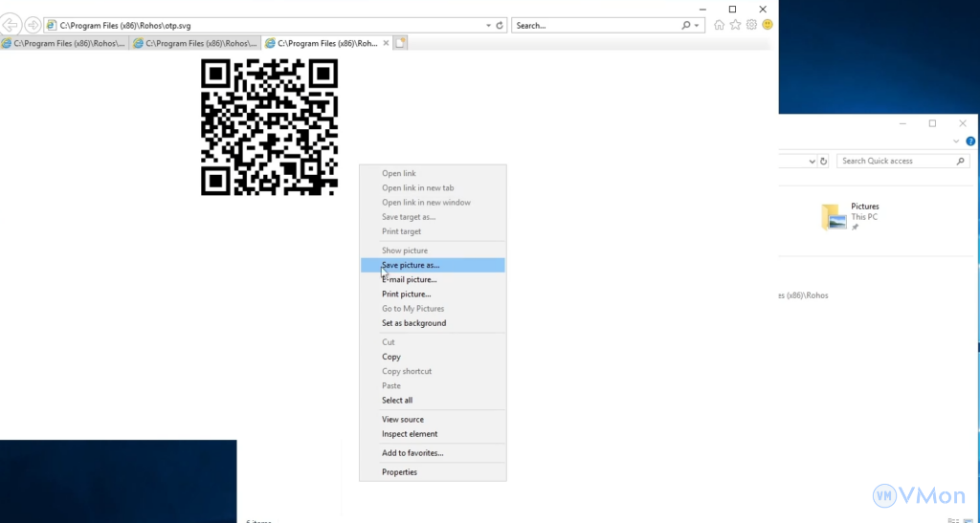Click the Explorer refresh icon
Image resolution: width=980 pixels, height=523 pixels.
coord(824,161)
